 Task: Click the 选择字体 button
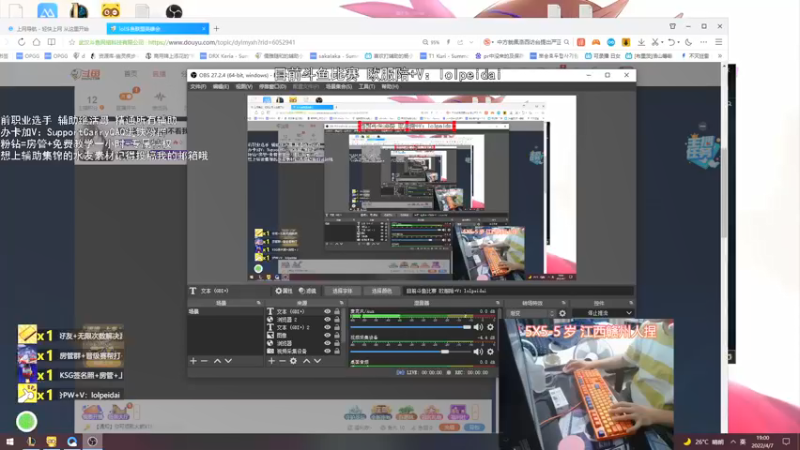tap(342, 291)
